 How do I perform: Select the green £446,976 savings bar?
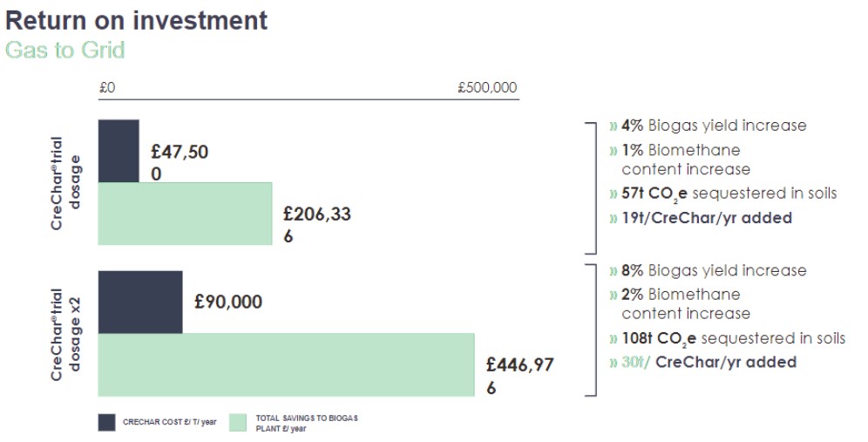pyautogui.click(x=286, y=364)
